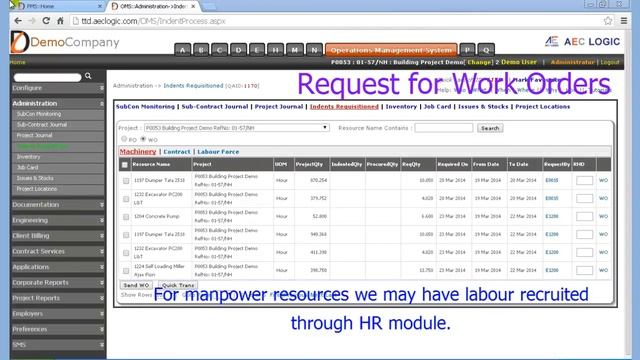The width and height of the screenshot is (640, 360).
Task: Open module N button
Action: [x=314, y=50]
